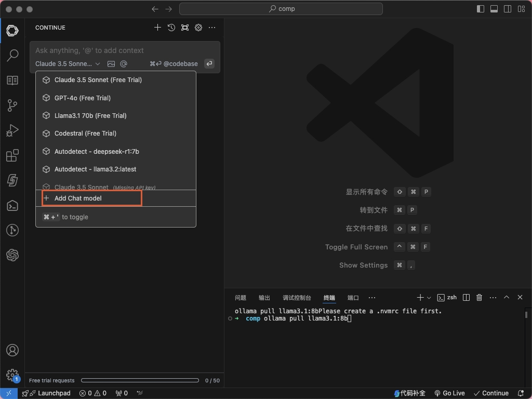Open remote window from status bar

point(9,393)
